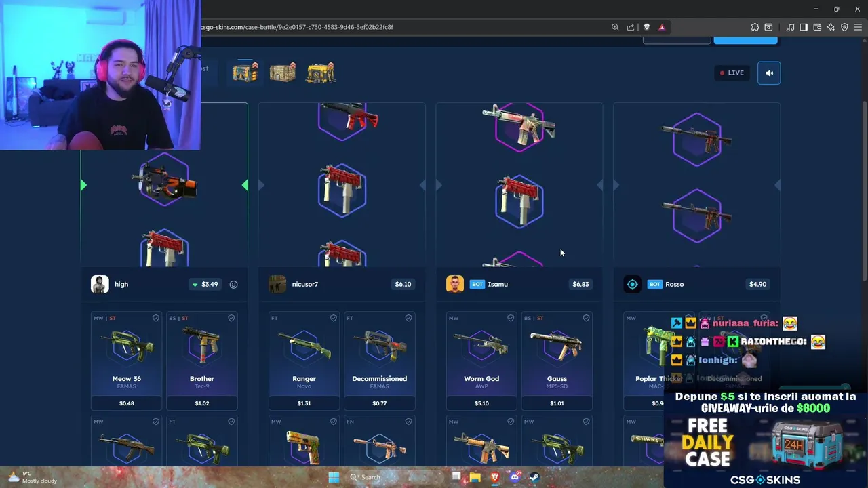Open the Meow 36 FAMAS skin card

pos(127,361)
